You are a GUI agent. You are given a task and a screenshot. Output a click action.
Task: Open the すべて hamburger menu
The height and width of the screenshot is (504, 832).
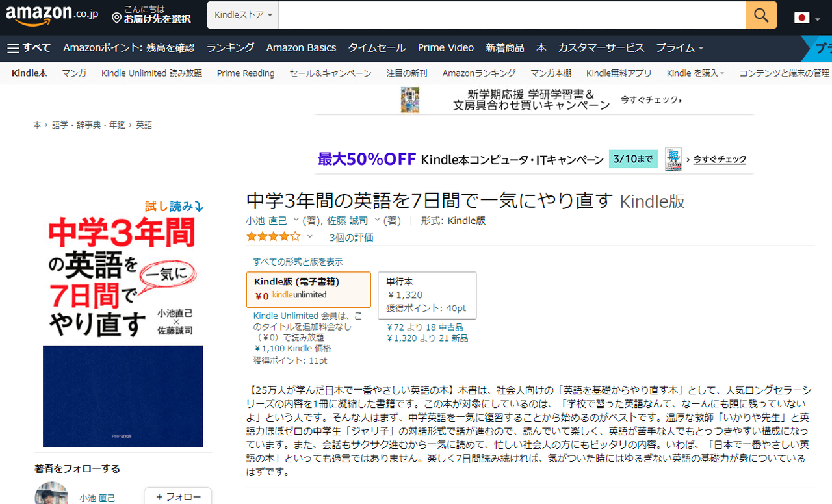(29, 48)
